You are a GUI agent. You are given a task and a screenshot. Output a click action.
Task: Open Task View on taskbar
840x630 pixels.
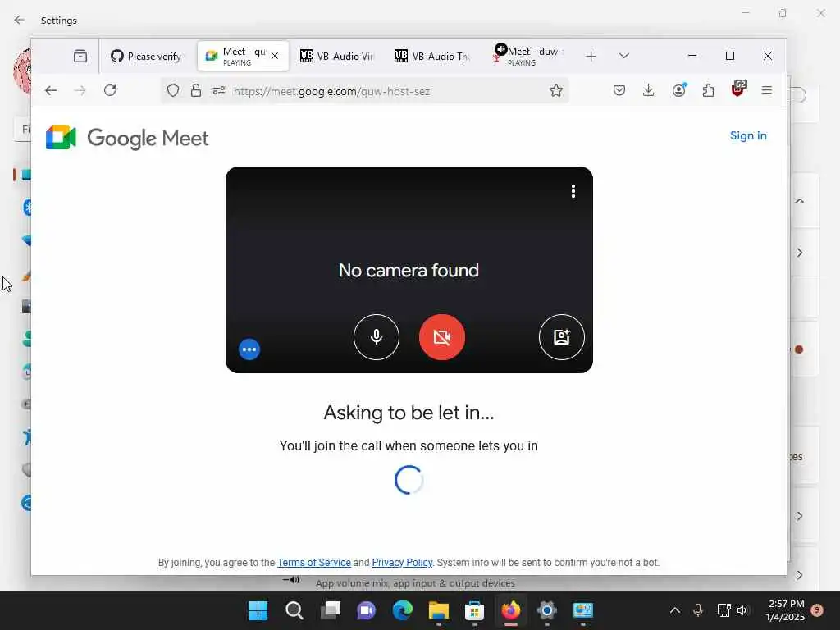pyautogui.click(x=330, y=610)
